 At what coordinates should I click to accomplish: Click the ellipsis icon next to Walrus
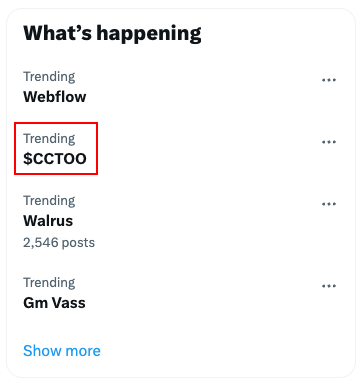329,204
